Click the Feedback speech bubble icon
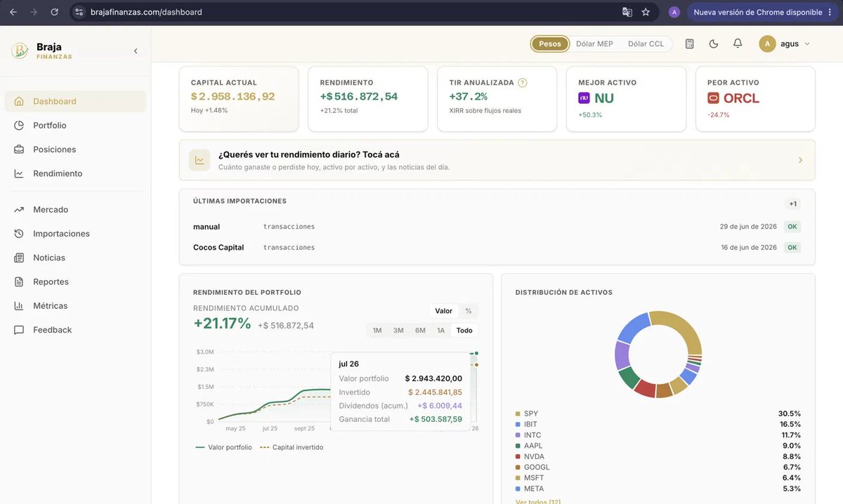Image resolution: width=843 pixels, height=504 pixels. pos(19,330)
